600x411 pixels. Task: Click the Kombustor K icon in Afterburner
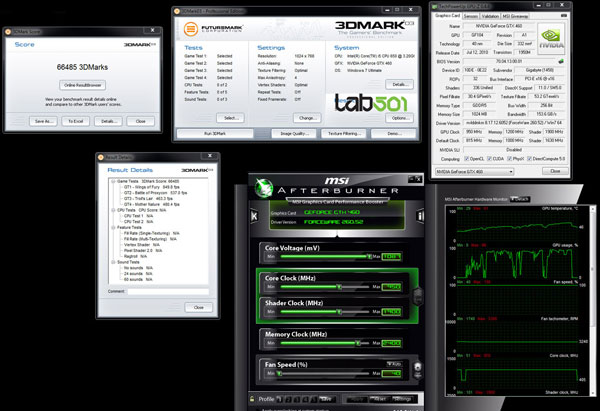coord(254,217)
